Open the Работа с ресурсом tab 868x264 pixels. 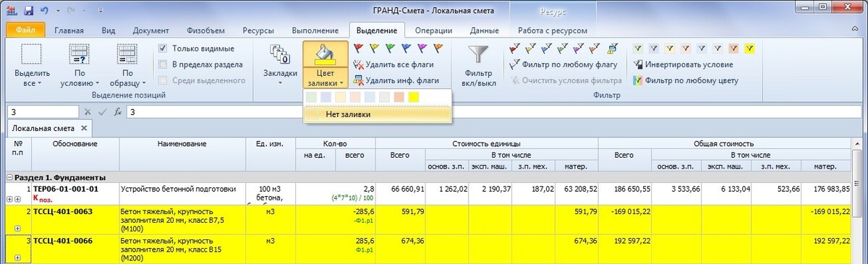(553, 30)
